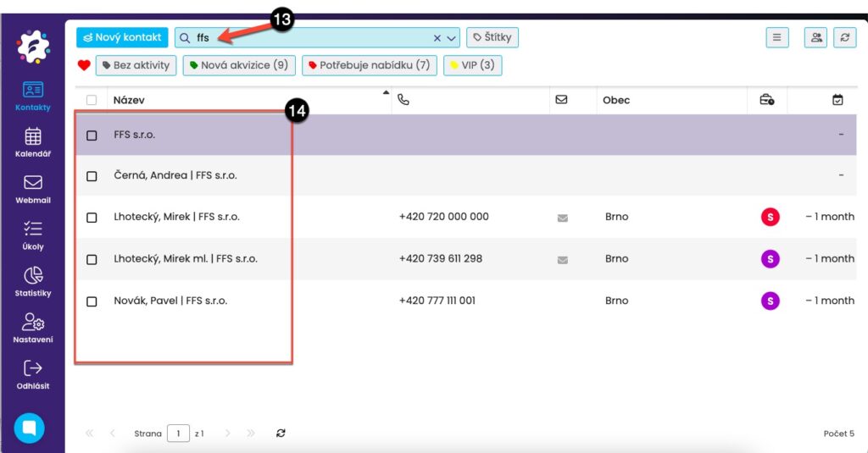The width and height of the screenshot is (868, 453).
Task: Click the page number input field
Action: 178,433
